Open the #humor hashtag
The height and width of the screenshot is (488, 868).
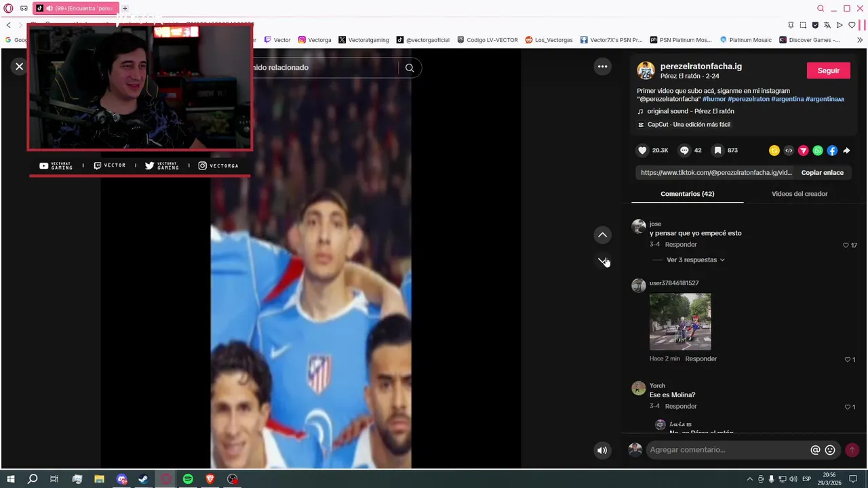pos(714,99)
